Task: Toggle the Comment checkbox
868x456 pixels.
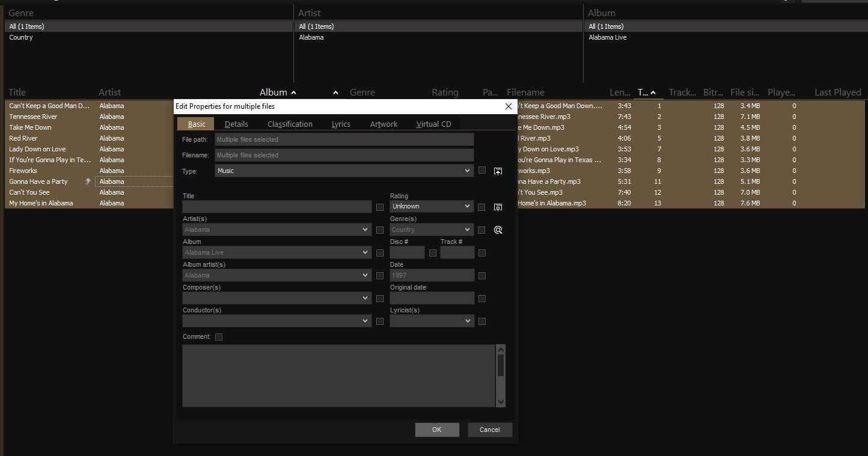Action: click(x=219, y=337)
